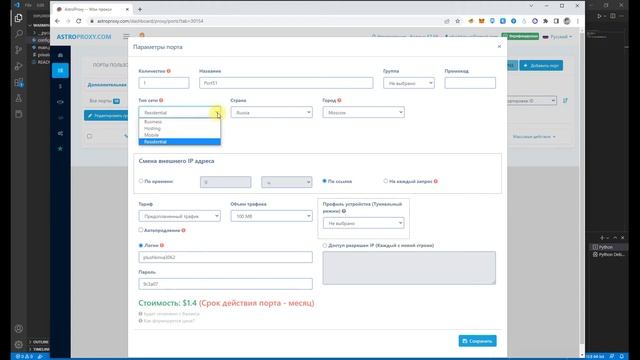The image size is (640, 360).
Task: Click browser Reload page icon
Action: point(78,21)
